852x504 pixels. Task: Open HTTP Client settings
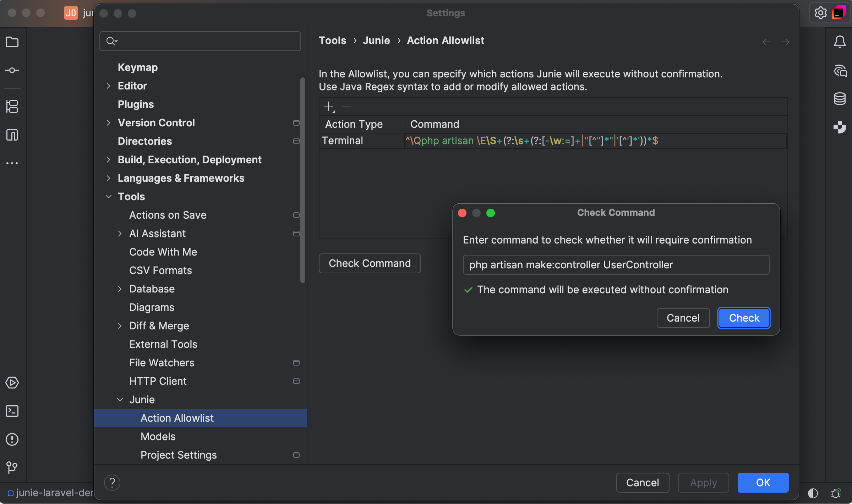tap(158, 381)
